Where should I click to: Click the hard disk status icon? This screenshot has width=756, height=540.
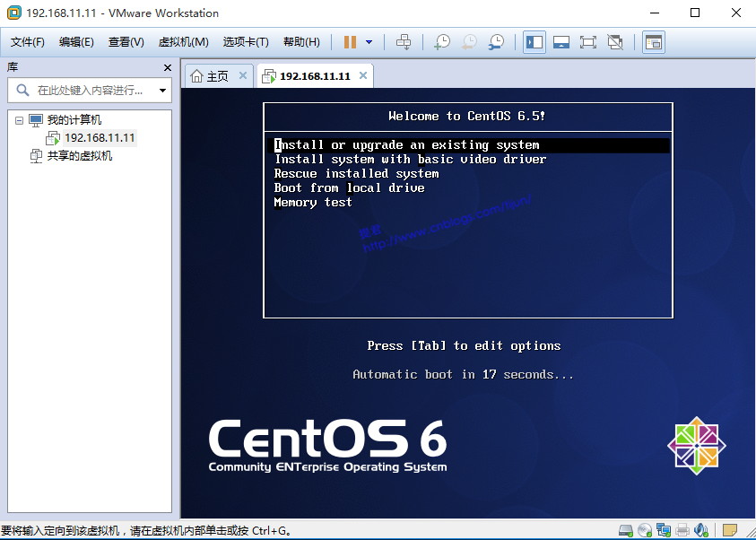tap(626, 531)
